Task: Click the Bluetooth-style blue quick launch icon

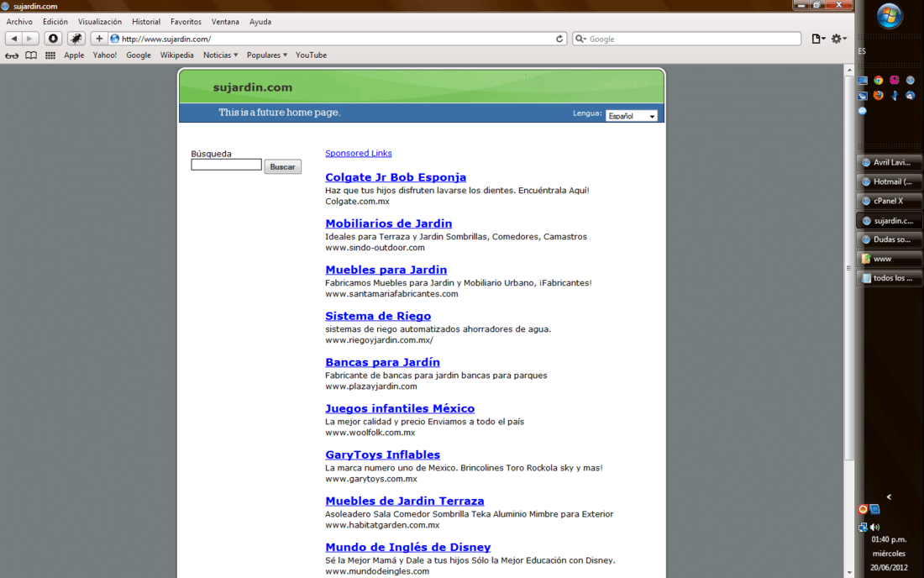Action: pos(895,96)
